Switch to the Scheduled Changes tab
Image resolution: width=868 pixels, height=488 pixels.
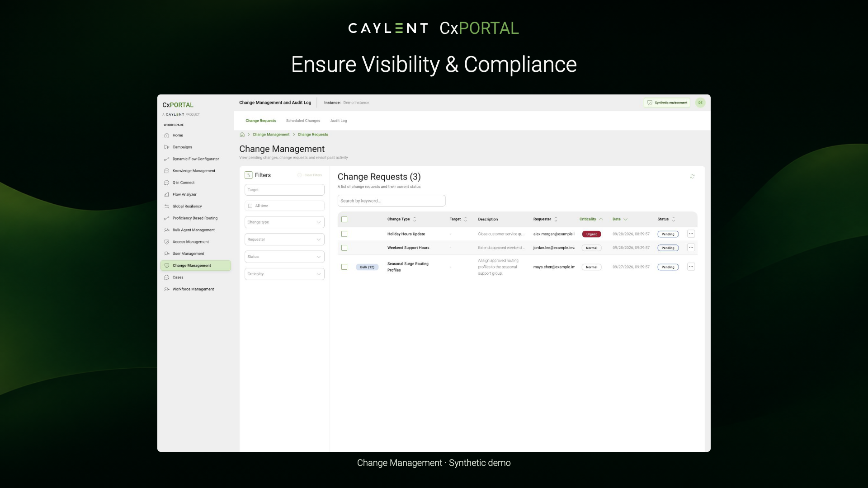[303, 121]
